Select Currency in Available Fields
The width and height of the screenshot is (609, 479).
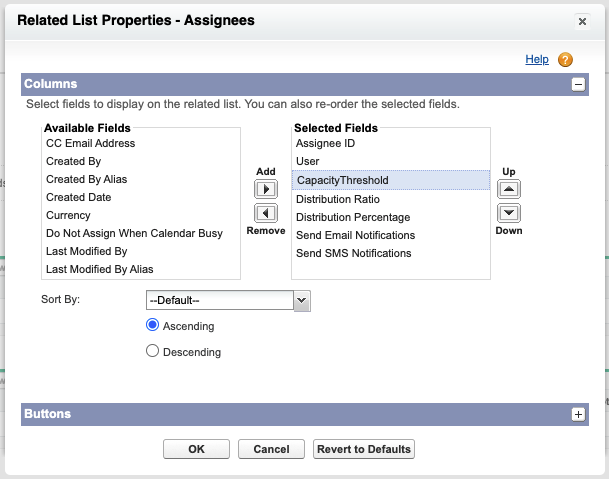coord(141,215)
